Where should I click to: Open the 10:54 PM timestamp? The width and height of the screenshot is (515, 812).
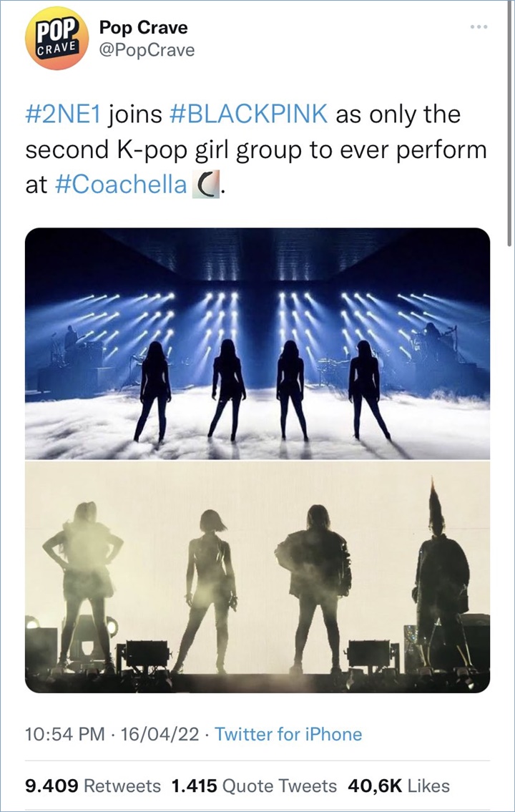64,734
